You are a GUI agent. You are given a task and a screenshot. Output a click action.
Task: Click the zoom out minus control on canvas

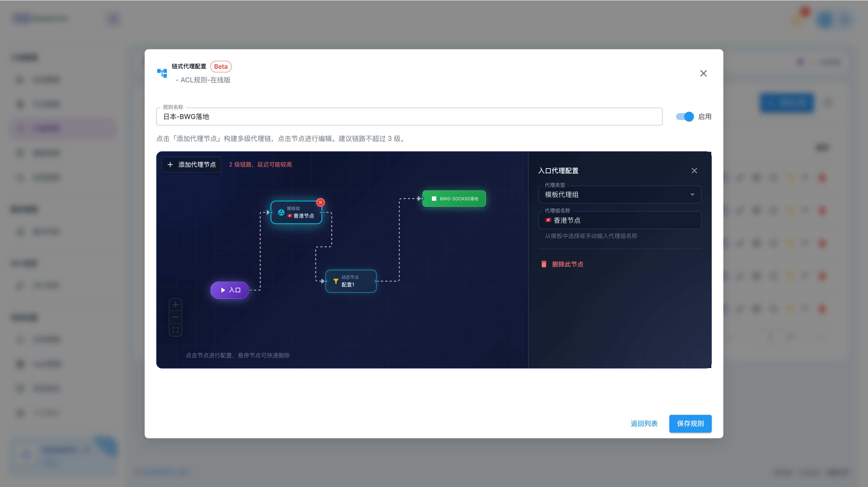click(176, 317)
